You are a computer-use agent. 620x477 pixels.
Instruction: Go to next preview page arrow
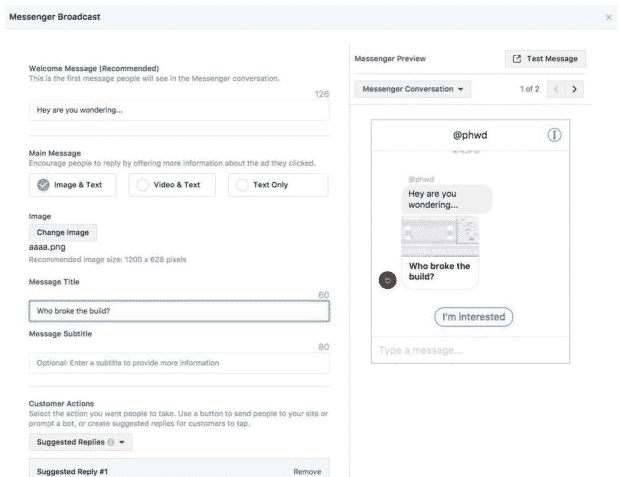pyautogui.click(x=574, y=89)
